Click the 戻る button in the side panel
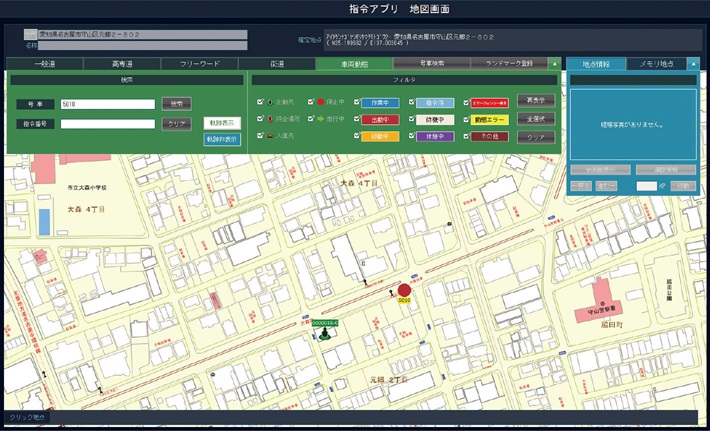The image size is (710, 431). [581, 186]
